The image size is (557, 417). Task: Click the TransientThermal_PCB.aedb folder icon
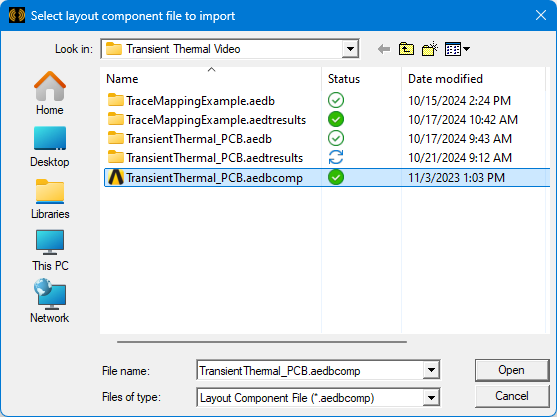coord(115,138)
